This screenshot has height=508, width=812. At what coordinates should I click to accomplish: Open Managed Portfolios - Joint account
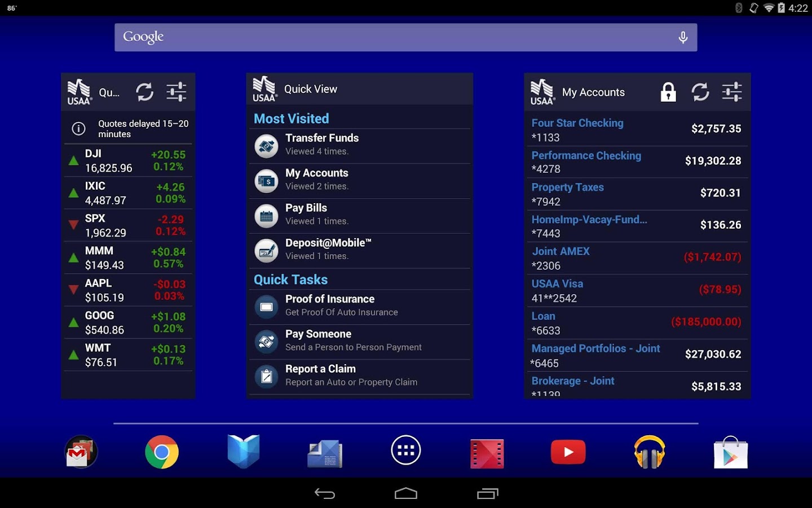tap(637, 355)
